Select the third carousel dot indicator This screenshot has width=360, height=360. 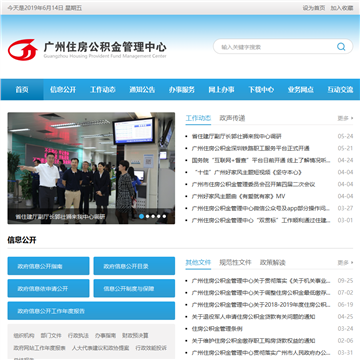click(153, 216)
